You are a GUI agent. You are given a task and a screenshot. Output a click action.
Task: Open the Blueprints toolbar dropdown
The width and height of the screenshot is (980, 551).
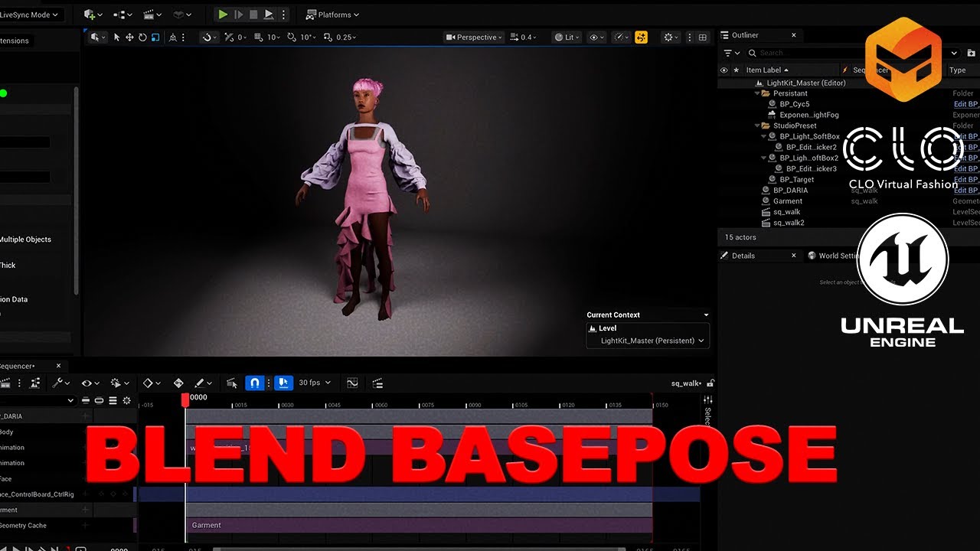tap(122, 15)
